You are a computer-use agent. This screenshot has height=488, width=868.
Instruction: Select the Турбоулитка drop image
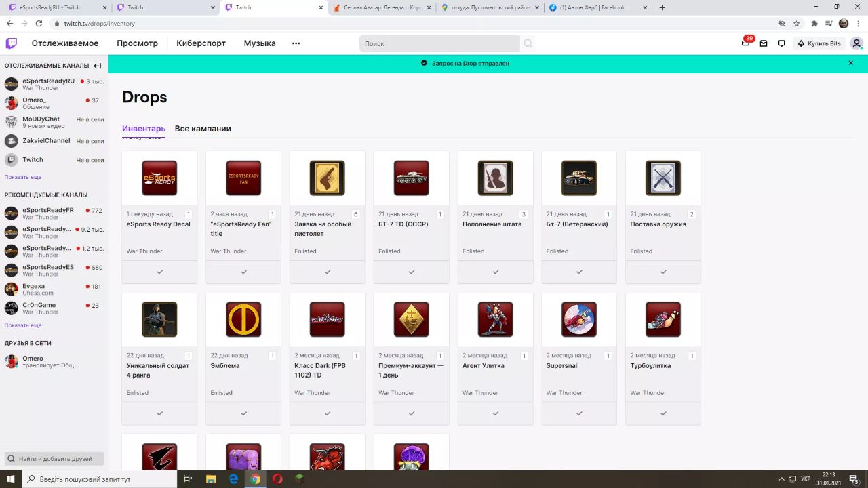pos(663,319)
